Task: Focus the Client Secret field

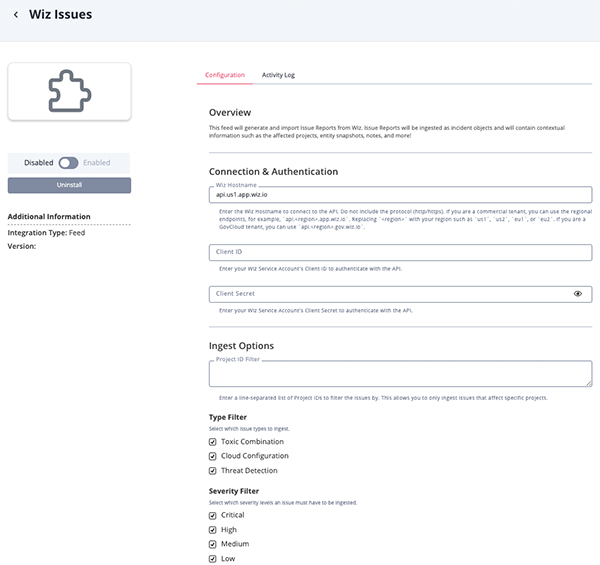Action: coord(390,294)
